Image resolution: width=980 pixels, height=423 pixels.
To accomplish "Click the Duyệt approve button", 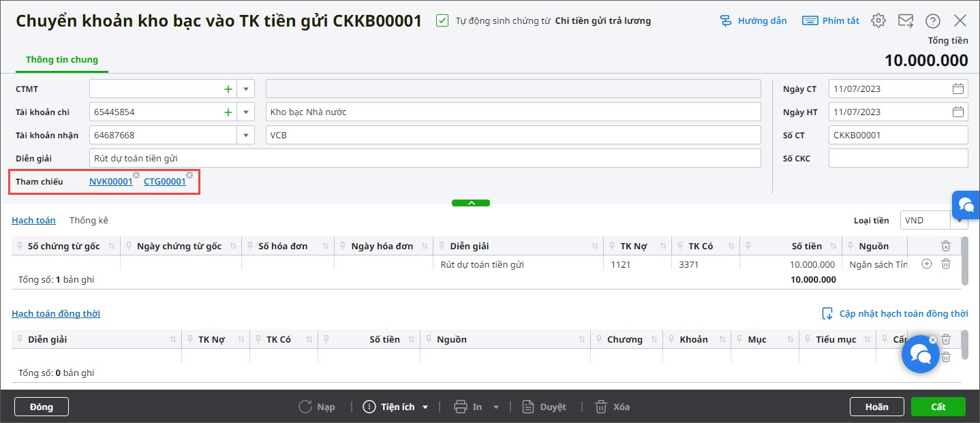I will 544,407.
